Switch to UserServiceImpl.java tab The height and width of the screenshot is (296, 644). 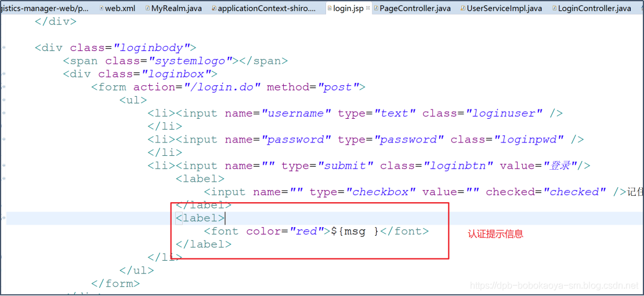501,8
